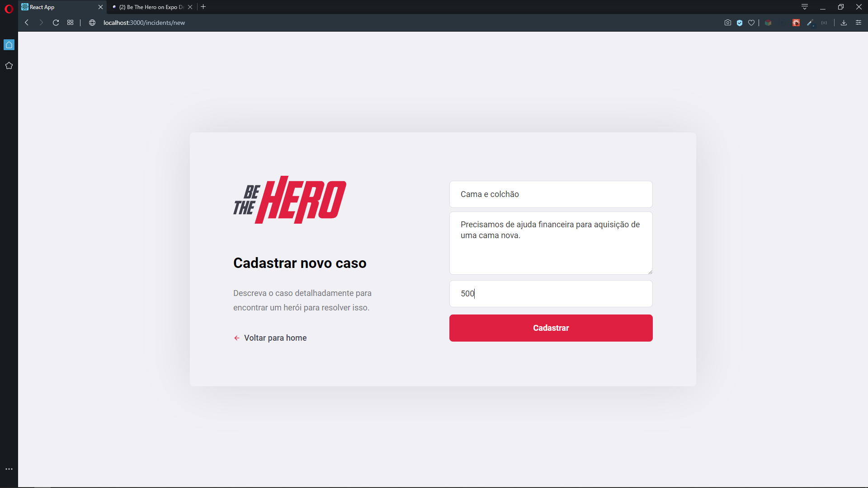Click the Opera snapshot camera icon
Image resolution: width=868 pixels, height=488 pixels.
click(x=727, y=23)
